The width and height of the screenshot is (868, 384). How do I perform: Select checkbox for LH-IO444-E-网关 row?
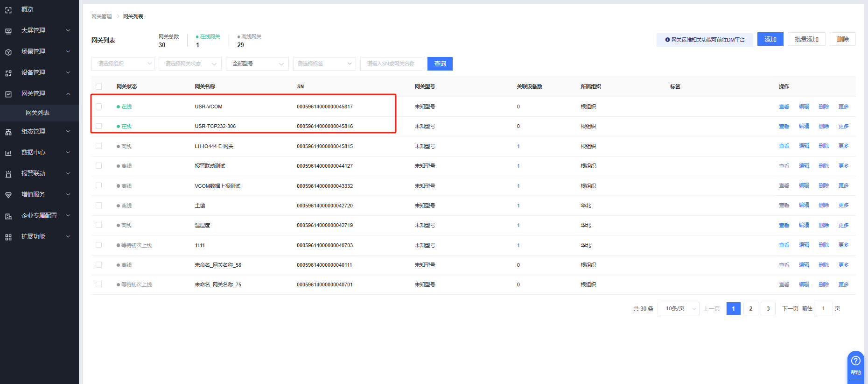pyautogui.click(x=98, y=146)
